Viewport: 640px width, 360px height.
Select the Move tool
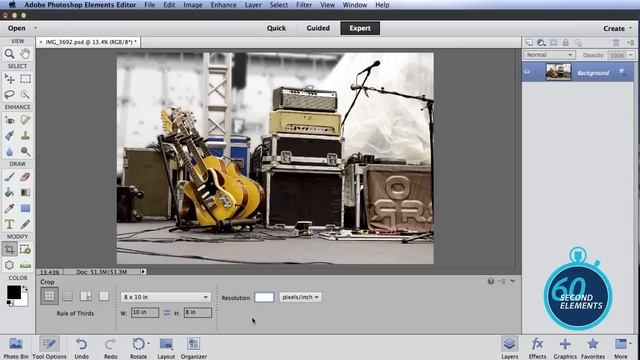coord(9,78)
